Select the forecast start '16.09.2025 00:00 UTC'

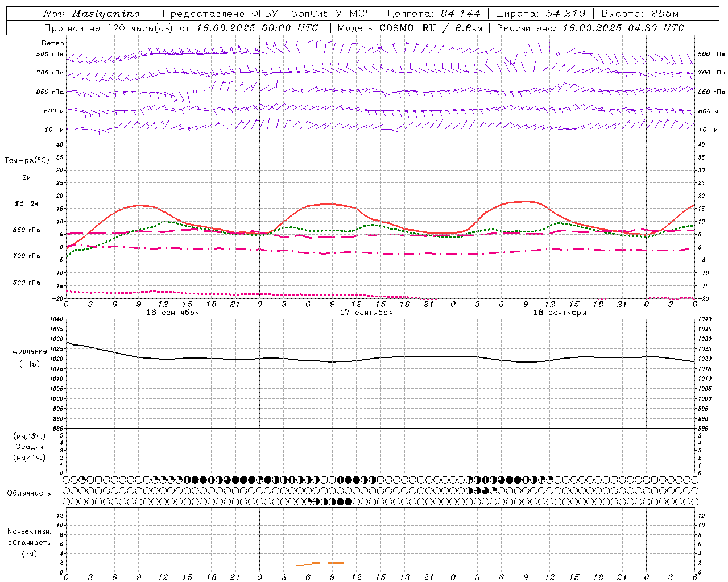(x=257, y=28)
